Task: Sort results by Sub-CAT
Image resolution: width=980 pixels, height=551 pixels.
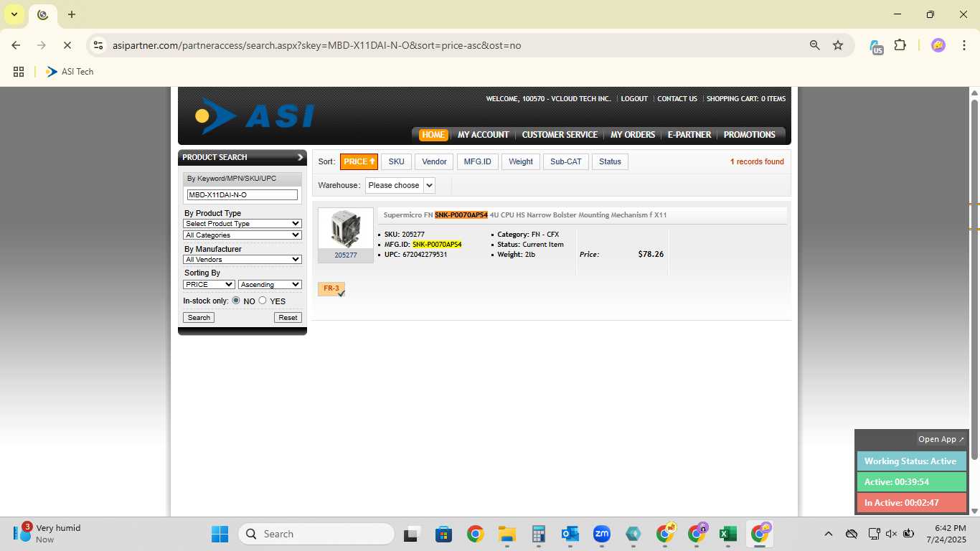Action: pos(566,161)
